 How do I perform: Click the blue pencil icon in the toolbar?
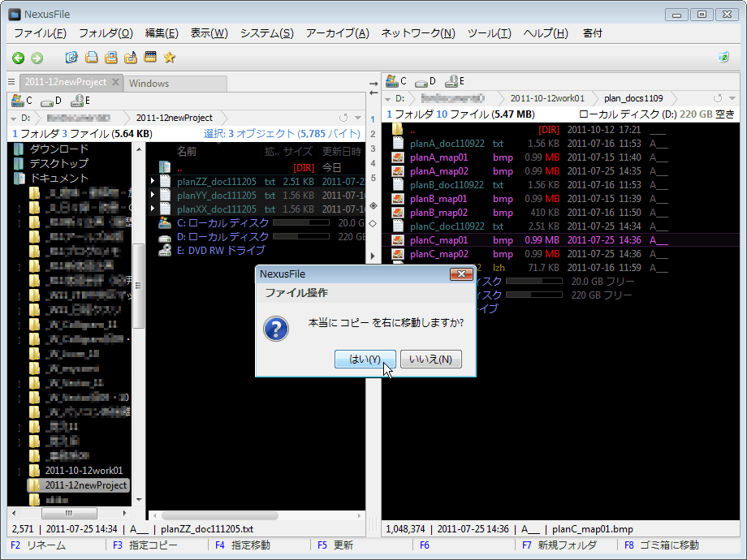(x=71, y=58)
